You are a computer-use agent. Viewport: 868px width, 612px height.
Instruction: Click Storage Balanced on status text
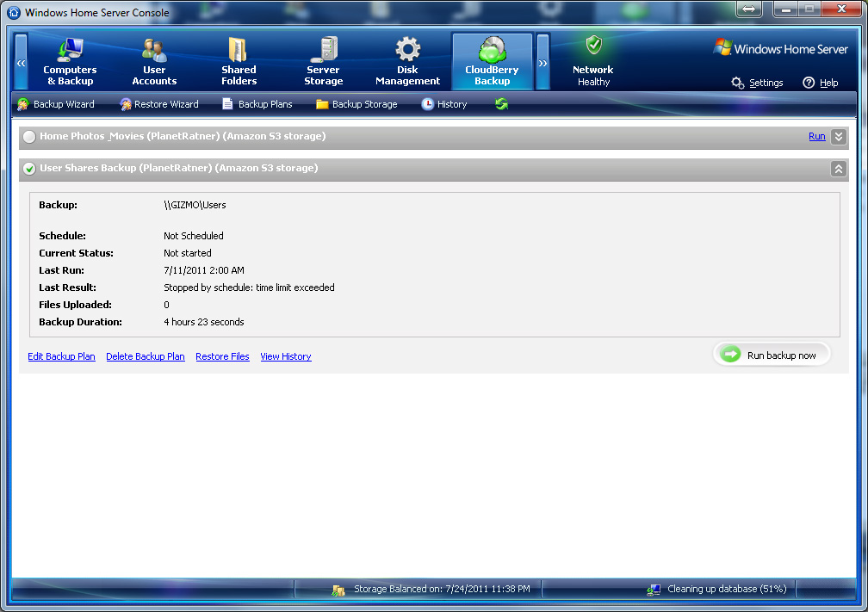point(443,589)
